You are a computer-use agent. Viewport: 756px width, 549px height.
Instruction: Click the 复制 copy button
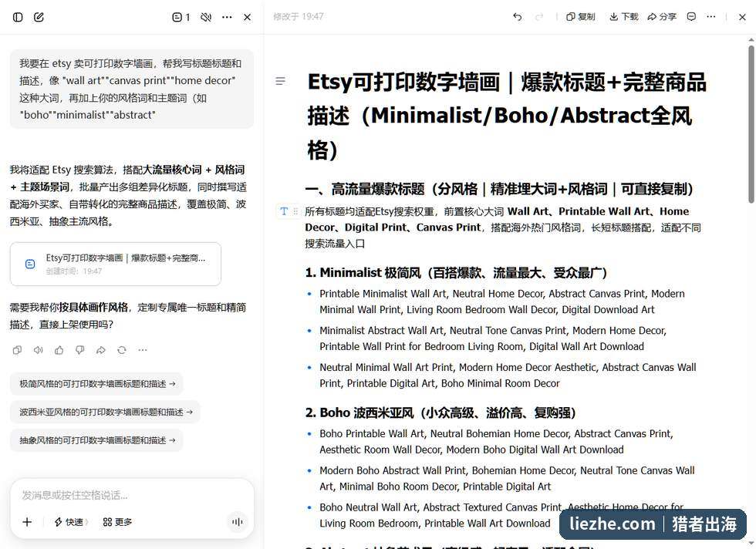coord(580,17)
